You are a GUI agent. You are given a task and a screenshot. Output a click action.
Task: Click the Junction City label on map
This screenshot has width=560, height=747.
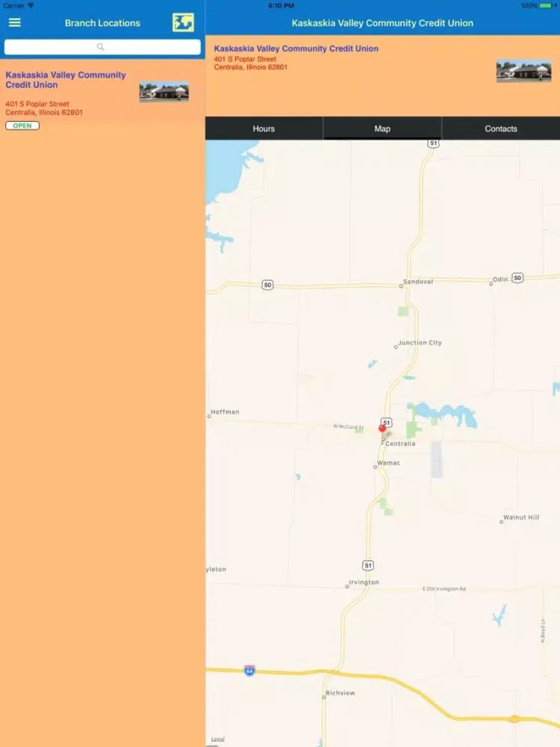420,343
